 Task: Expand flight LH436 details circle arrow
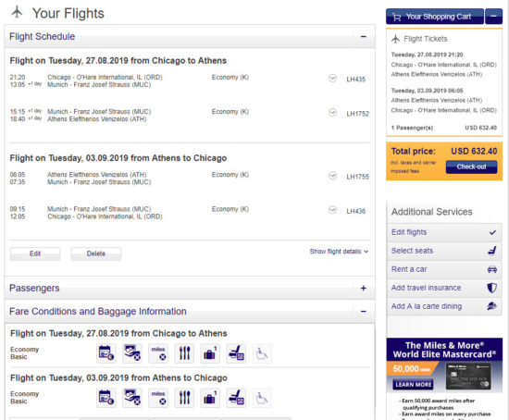[332, 210]
